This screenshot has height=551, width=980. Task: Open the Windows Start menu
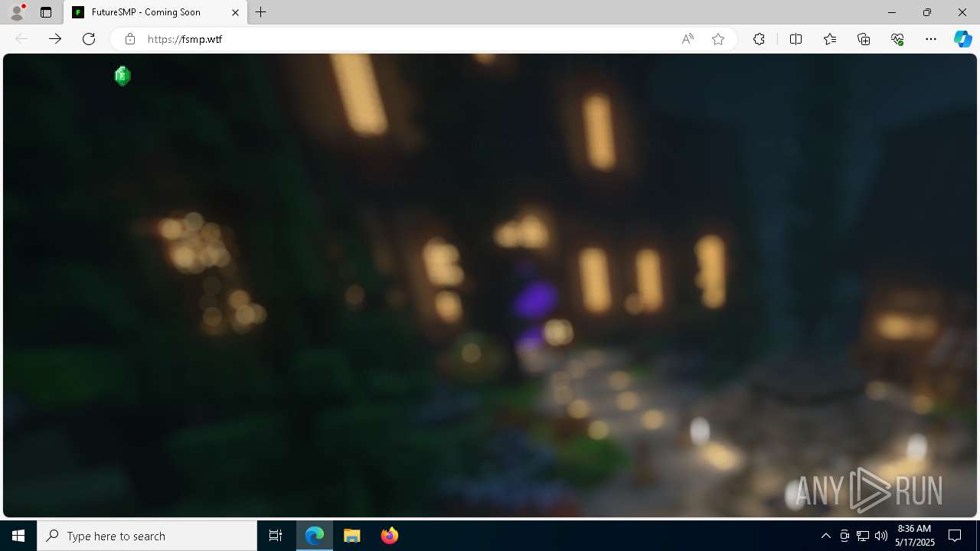click(18, 536)
